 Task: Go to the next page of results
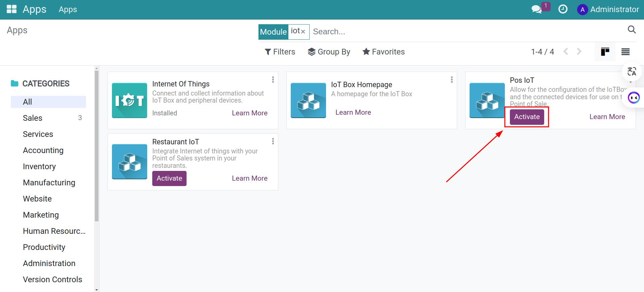pyautogui.click(x=579, y=51)
